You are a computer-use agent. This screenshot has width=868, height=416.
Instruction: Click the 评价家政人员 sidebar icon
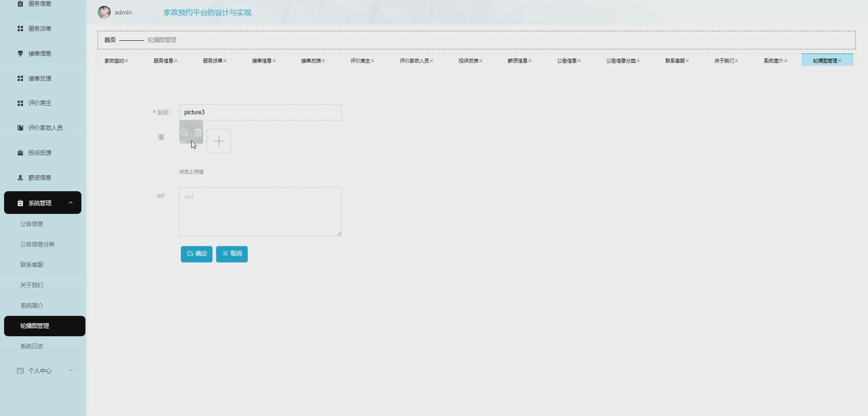click(x=20, y=128)
